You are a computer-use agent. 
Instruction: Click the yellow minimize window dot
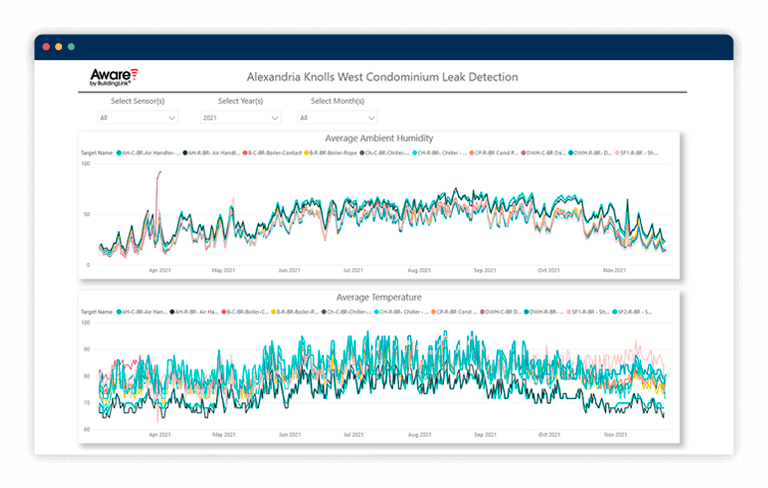(x=59, y=47)
